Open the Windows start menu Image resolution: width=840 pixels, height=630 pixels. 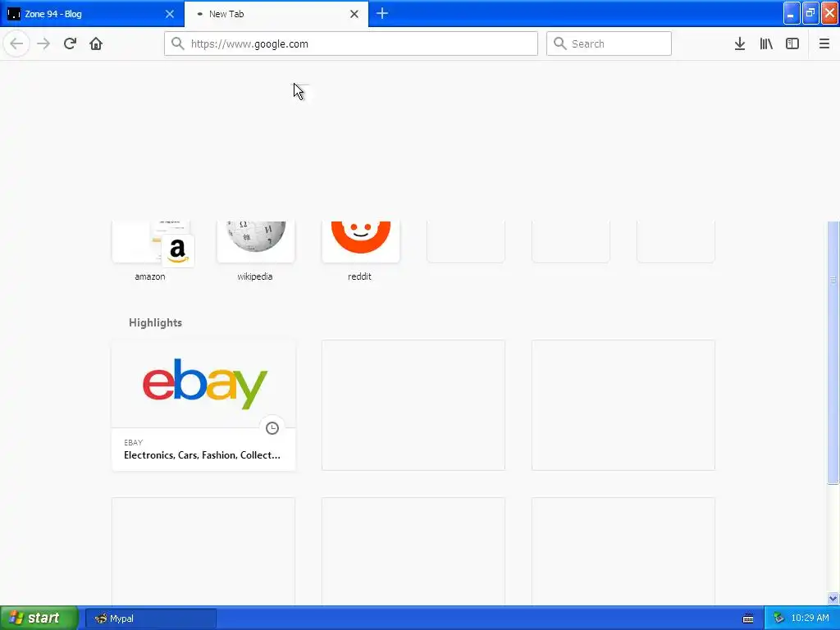(39, 618)
